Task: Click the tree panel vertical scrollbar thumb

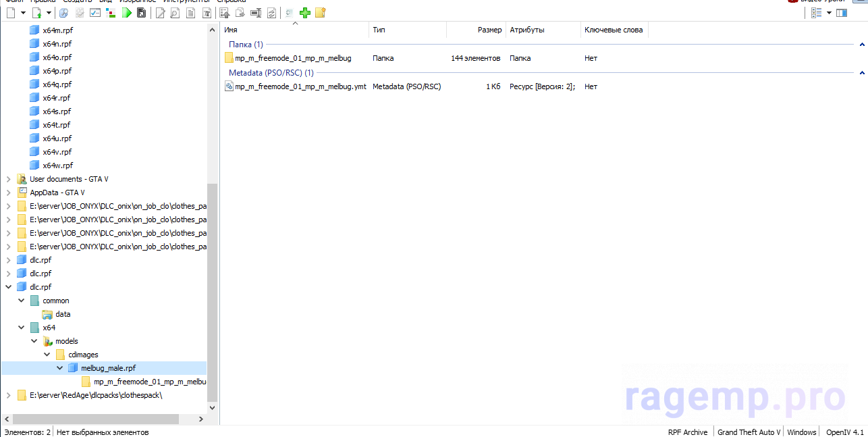Action: tap(213, 290)
